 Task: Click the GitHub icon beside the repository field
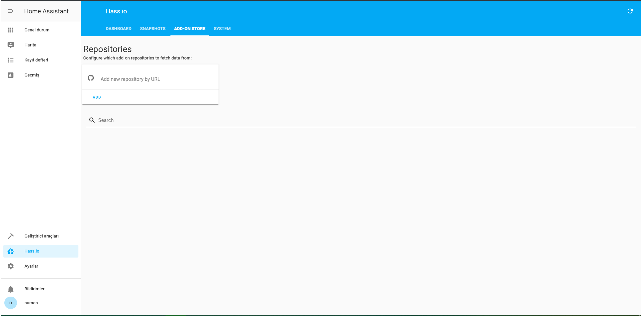91,78
